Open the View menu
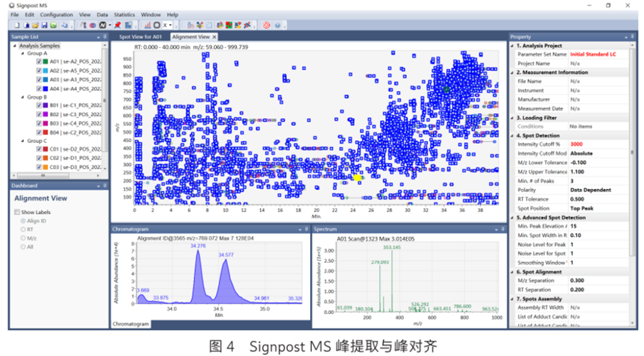Viewport: 644px width, 356px height. point(85,15)
